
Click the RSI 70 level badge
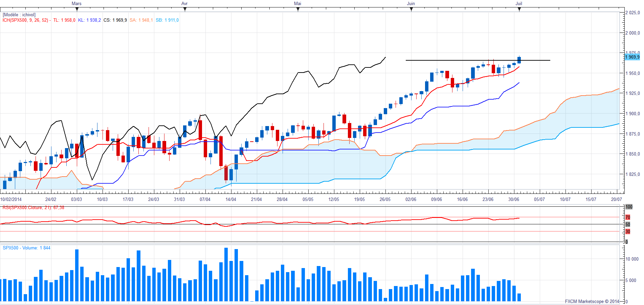628,217
